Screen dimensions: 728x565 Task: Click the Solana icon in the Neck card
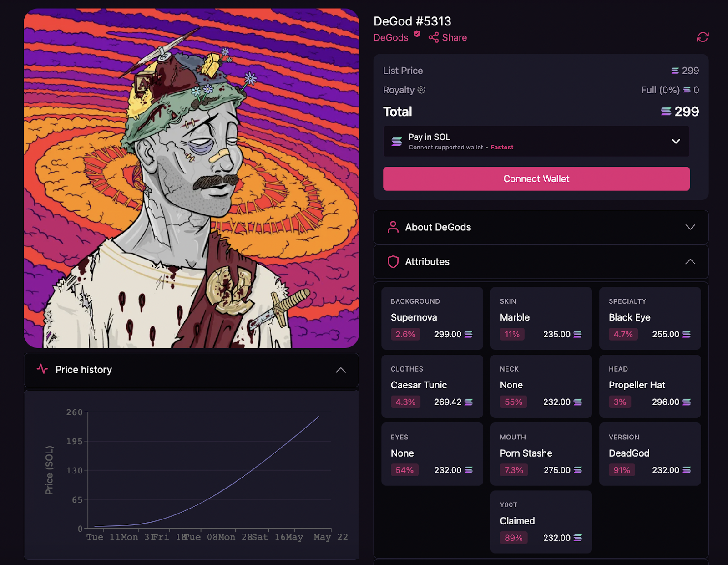click(x=577, y=402)
